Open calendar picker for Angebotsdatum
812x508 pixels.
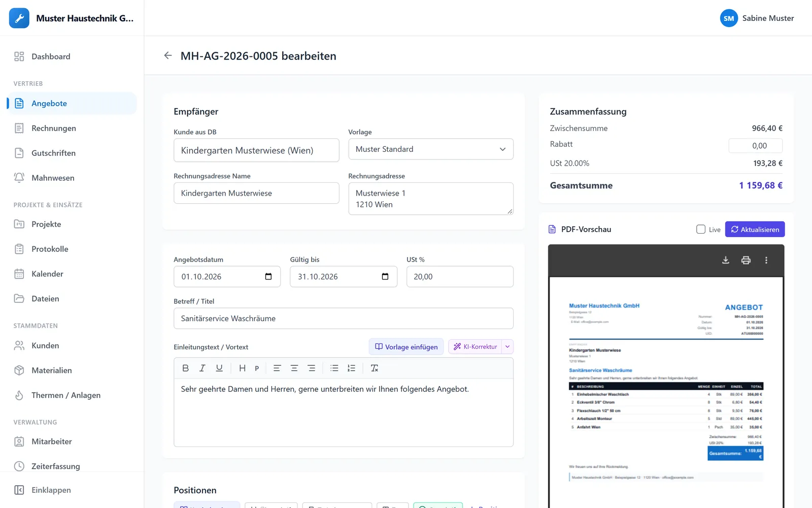pos(268,276)
